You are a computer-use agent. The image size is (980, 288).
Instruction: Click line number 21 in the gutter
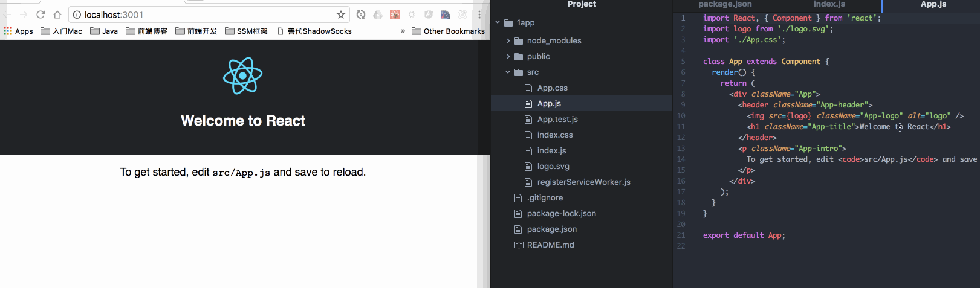coord(681,235)
